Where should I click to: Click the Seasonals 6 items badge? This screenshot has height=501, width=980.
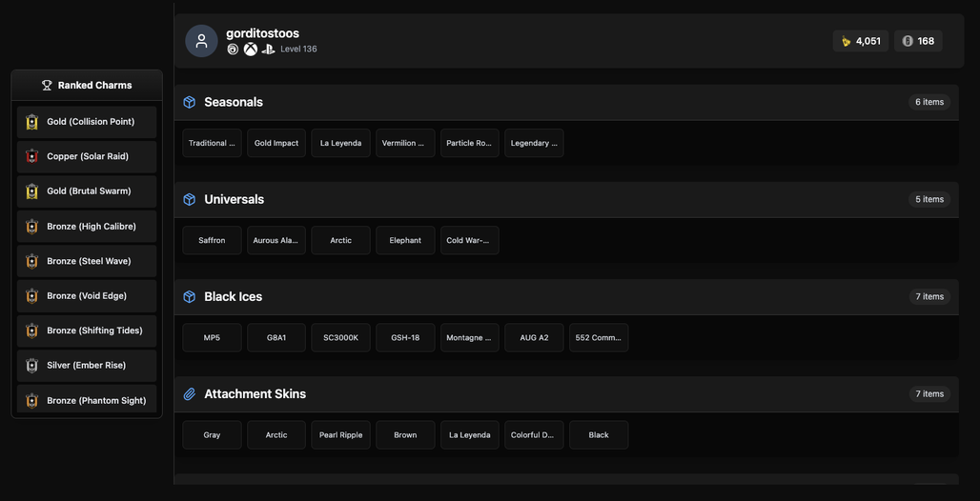point(929,102)
